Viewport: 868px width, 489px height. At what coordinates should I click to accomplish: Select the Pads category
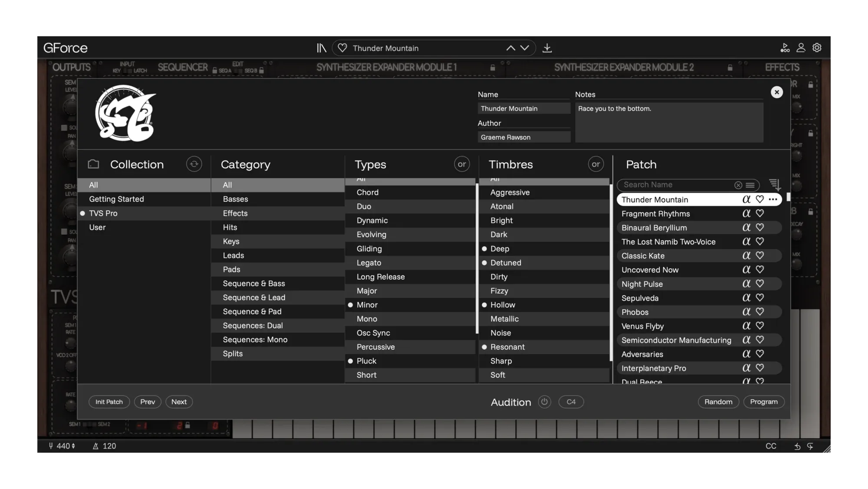pos(278,269)
